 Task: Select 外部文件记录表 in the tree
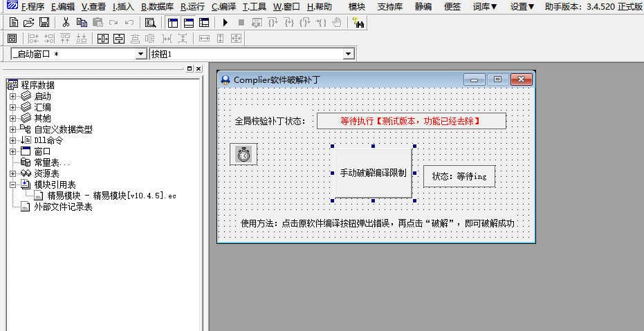click(x=63, y=207)
